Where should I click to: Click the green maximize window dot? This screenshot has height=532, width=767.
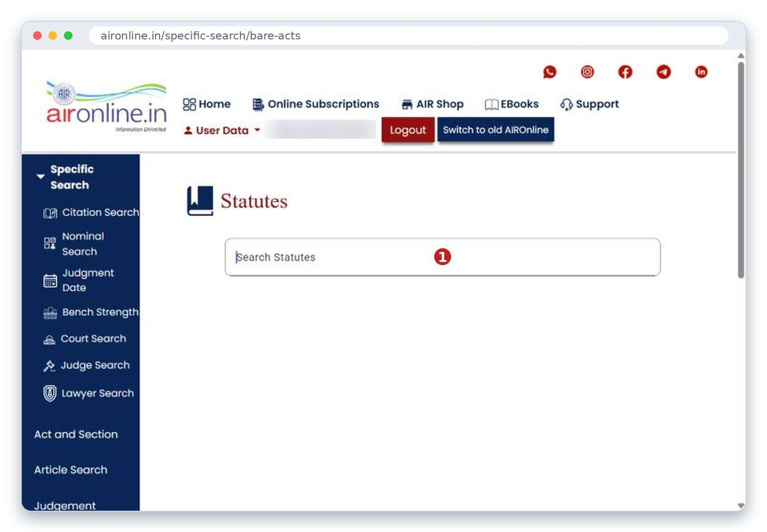[68, 35]
